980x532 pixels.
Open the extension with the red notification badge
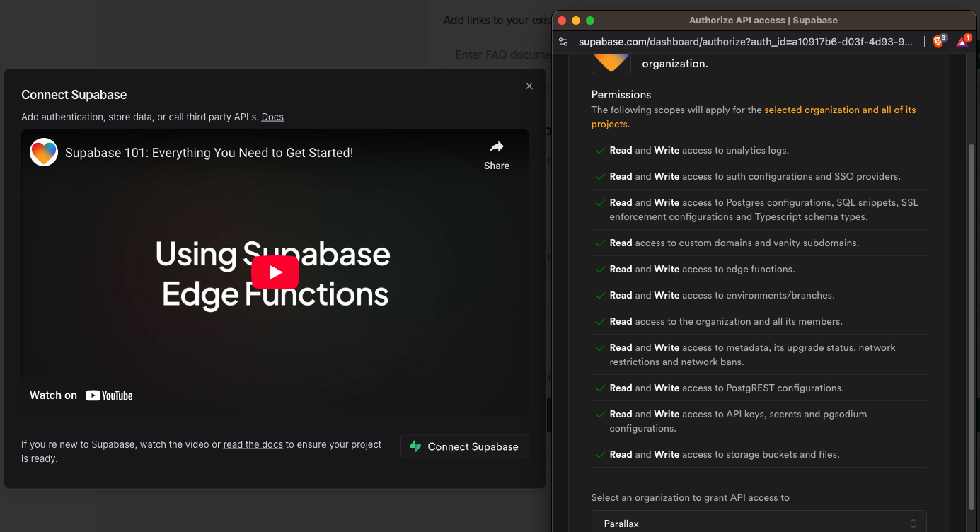(x=962, y=41)
